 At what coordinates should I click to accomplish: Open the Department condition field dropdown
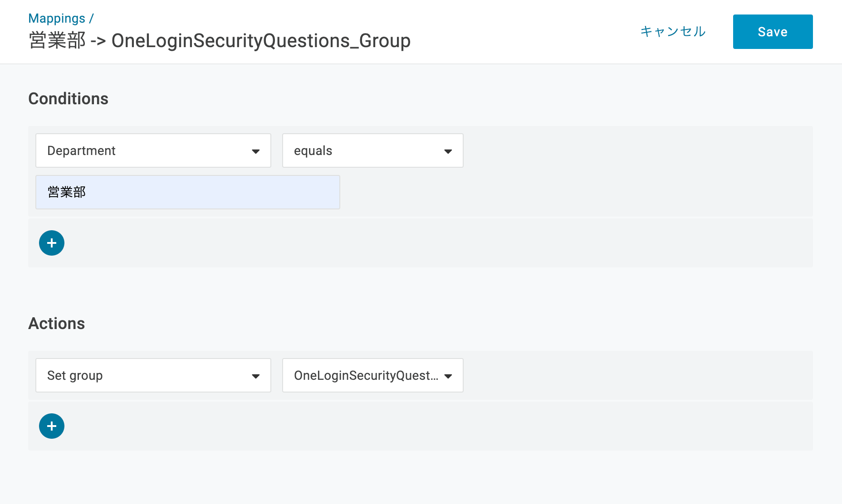[x=153, y=150]
